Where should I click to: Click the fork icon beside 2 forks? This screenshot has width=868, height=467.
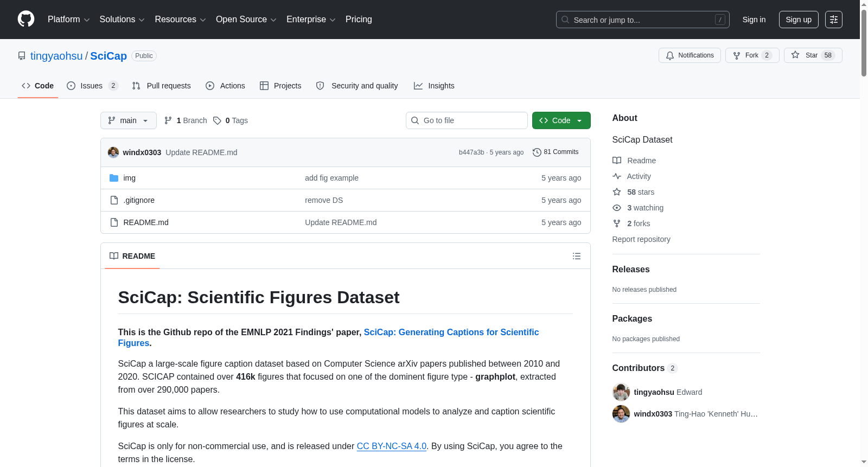click(x=617, y=223)
